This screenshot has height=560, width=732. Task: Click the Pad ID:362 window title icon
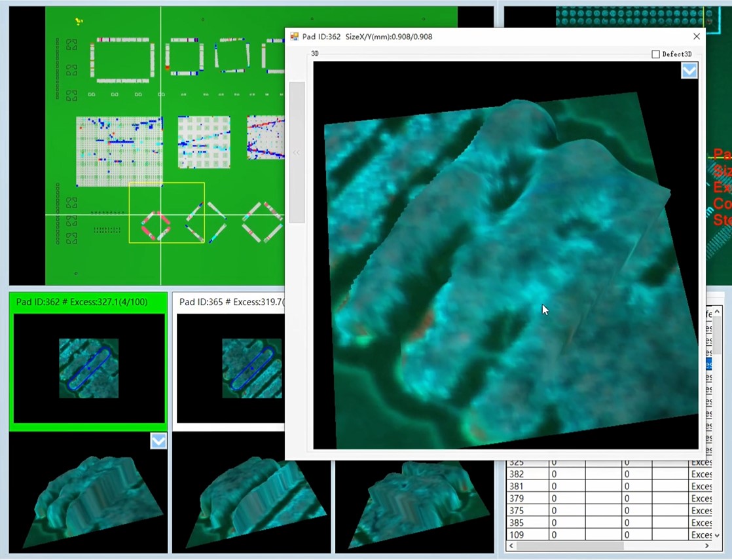coord(295,37)
